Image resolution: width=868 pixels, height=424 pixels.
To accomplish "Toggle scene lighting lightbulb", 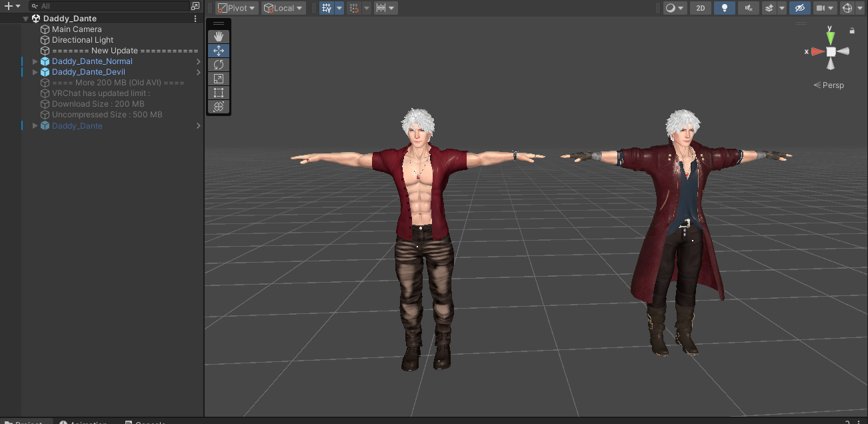I will pyautogui.click(x=725, y=8).
